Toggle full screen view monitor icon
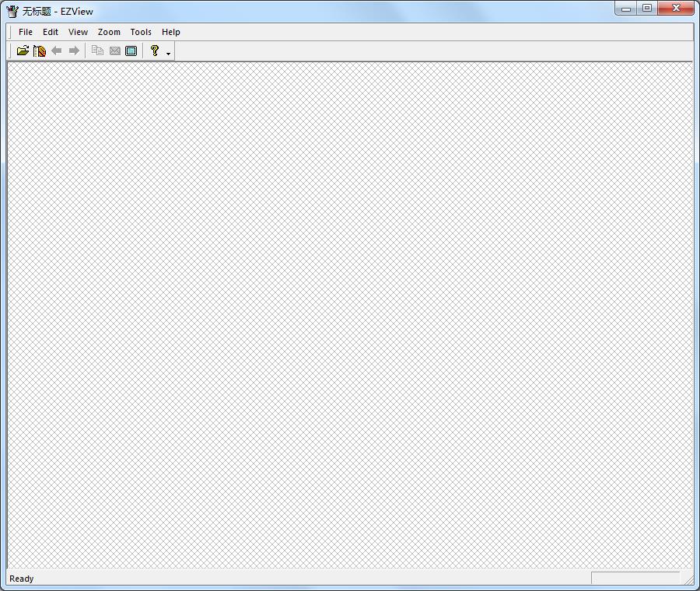The image size is (700, 591). coord(131,51)
